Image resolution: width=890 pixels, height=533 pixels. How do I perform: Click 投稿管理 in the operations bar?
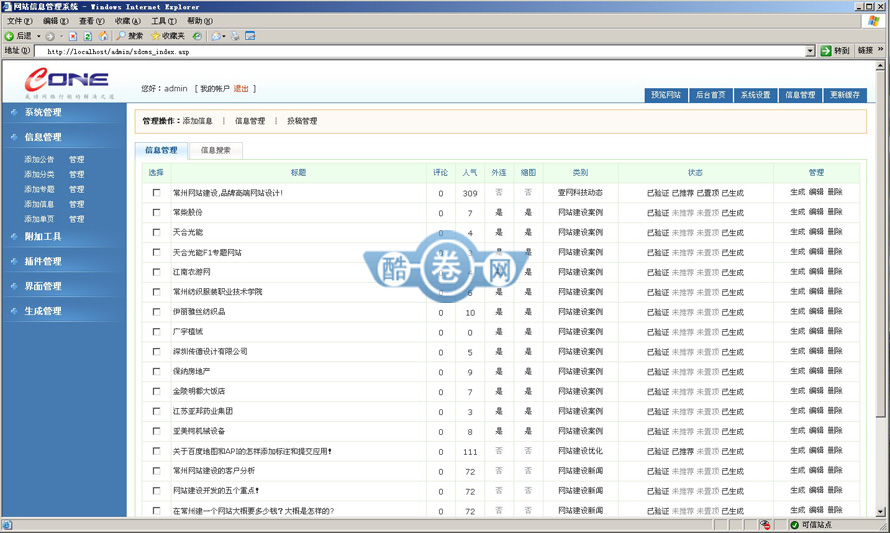[x=302, y=121]
